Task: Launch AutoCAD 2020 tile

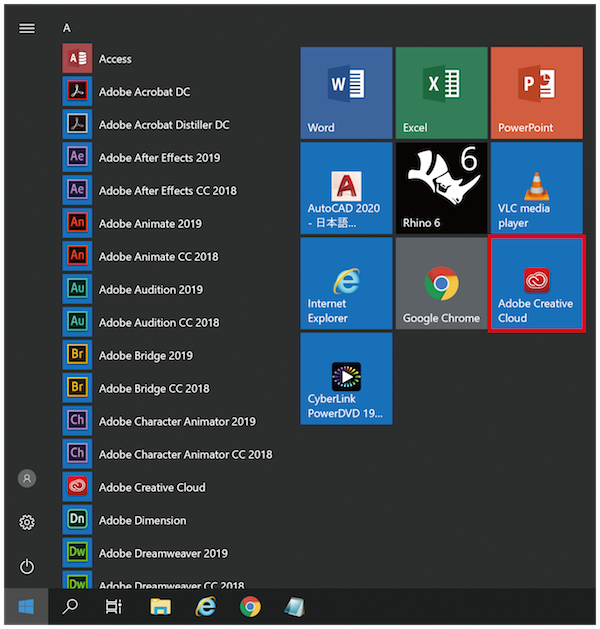Action: coord(346,187)
